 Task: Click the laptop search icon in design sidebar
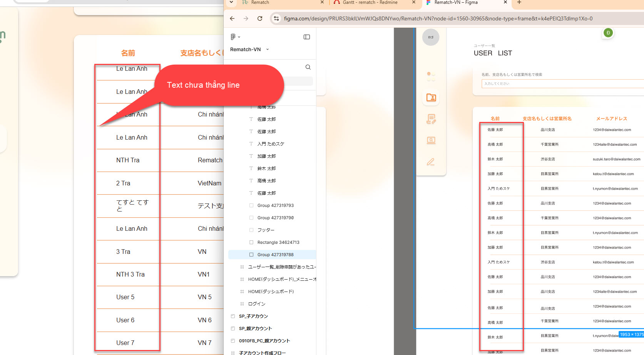431,140
